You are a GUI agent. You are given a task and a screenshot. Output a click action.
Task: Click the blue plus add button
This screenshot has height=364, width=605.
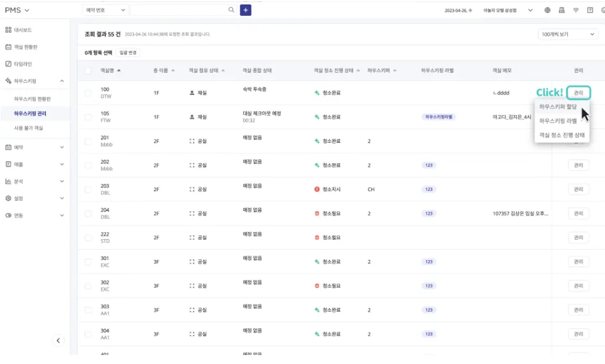click(246, 10)
